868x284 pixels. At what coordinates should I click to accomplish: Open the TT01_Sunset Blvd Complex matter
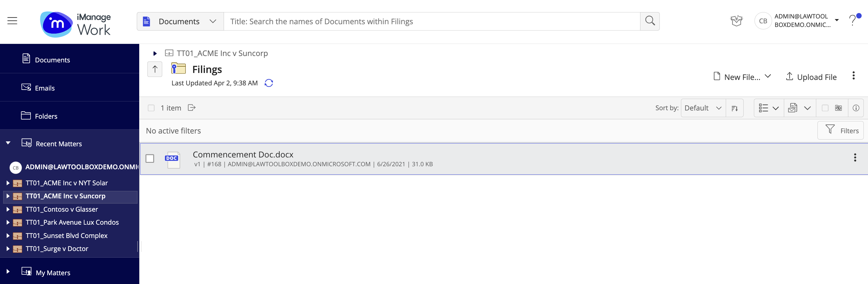[x=66, y=236]
